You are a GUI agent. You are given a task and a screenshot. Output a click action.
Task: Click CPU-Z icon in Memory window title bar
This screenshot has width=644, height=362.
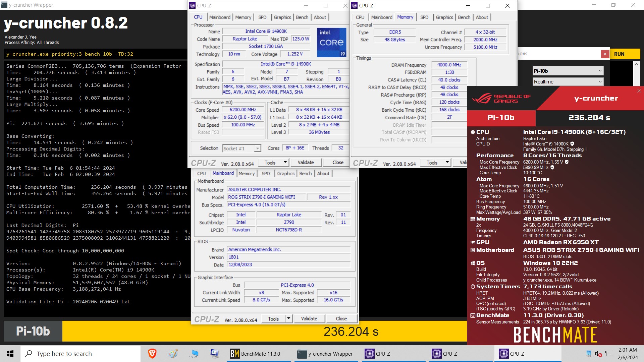[354, 5]
